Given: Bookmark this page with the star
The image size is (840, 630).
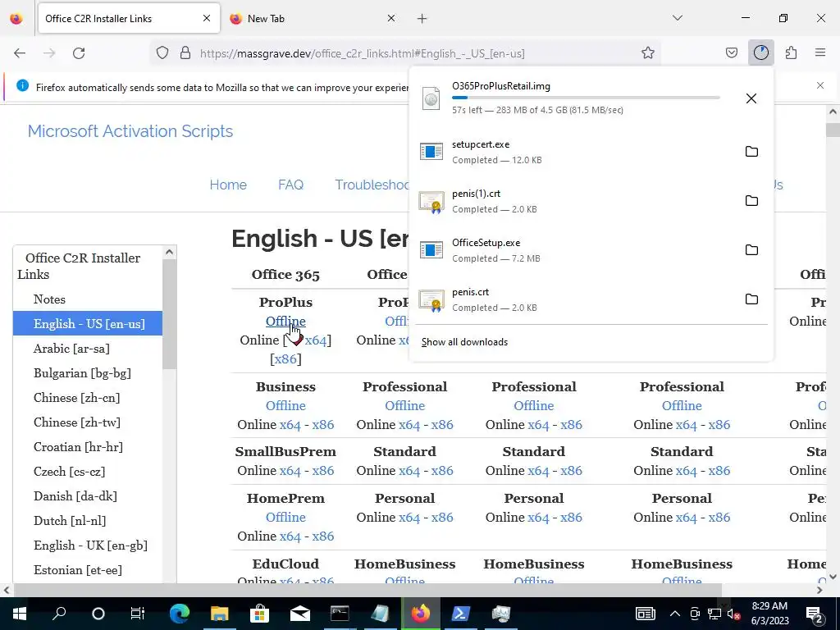Looking at the screenshot, I should coord(648,53).
